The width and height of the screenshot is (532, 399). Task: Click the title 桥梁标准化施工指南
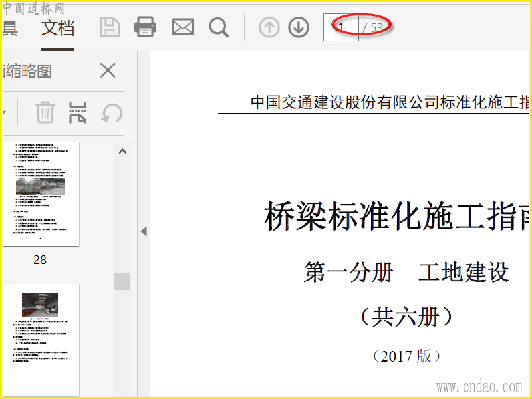pos(398,216)
